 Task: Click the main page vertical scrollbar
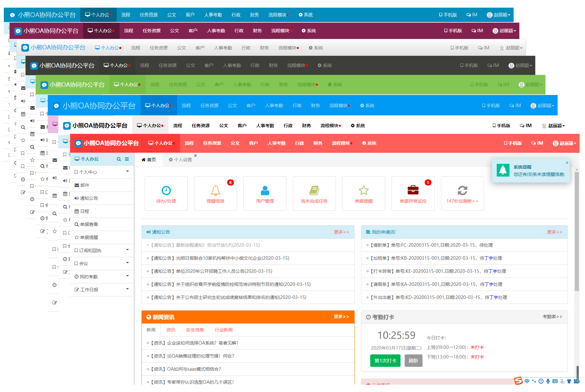(x=577, y=231)
